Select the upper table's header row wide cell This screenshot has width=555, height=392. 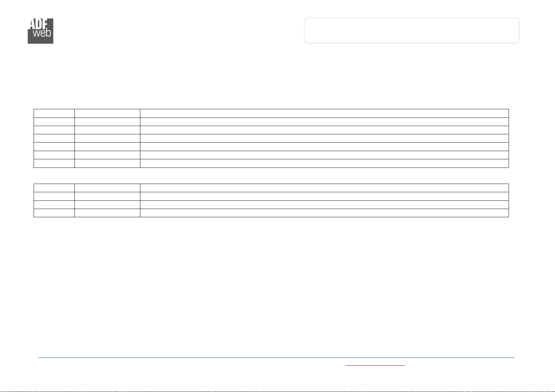click(324, 114)
